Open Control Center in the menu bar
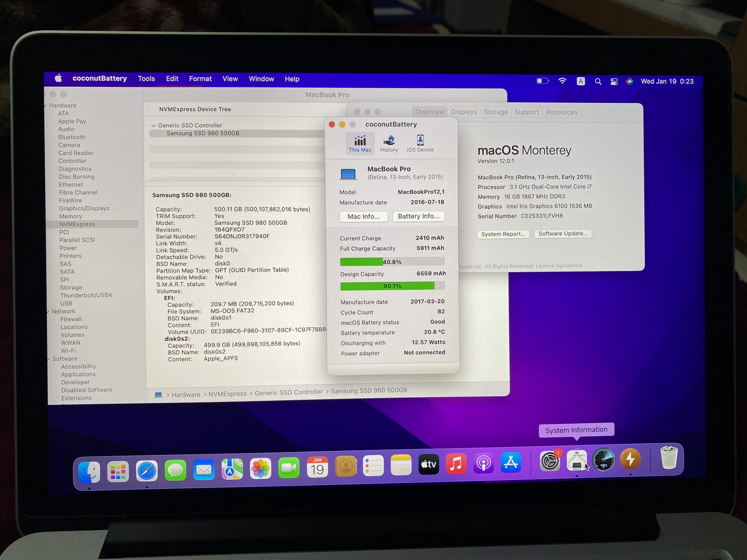747x560 pixels. (614, 82)
